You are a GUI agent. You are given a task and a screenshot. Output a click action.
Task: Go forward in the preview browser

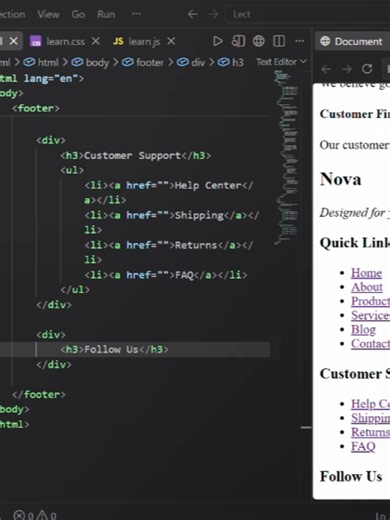pyautogui.click(x=347, y=69)
